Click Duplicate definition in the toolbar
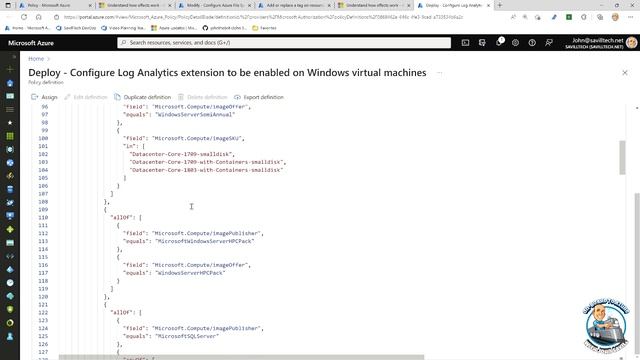The width and height of the screenshot is (640, 360). pyautogui.click(x=142, y=97)
